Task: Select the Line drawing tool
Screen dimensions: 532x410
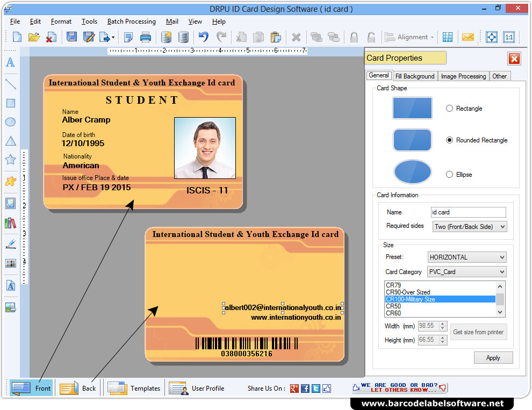Action: coord(10,83)
